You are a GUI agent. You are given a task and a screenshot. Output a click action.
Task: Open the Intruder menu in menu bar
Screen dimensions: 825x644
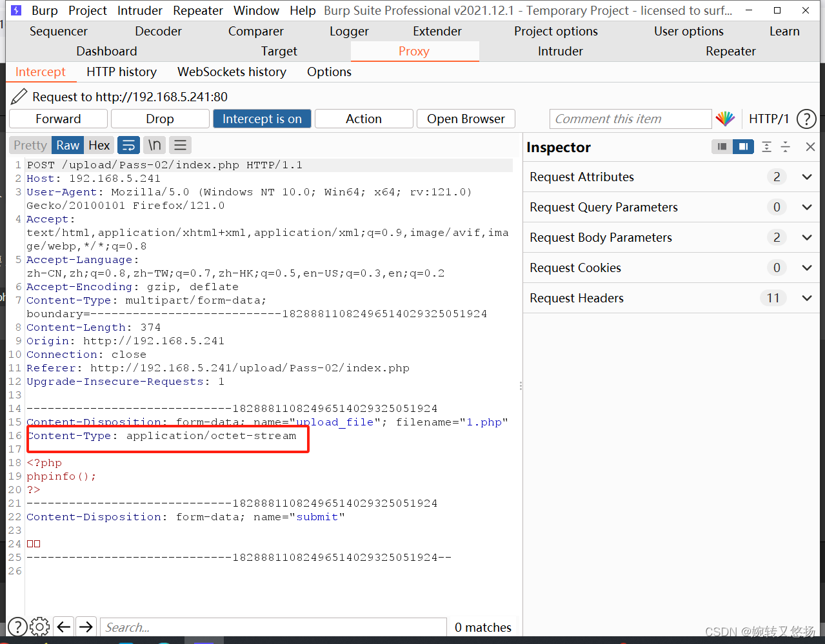tap(140, 10)
